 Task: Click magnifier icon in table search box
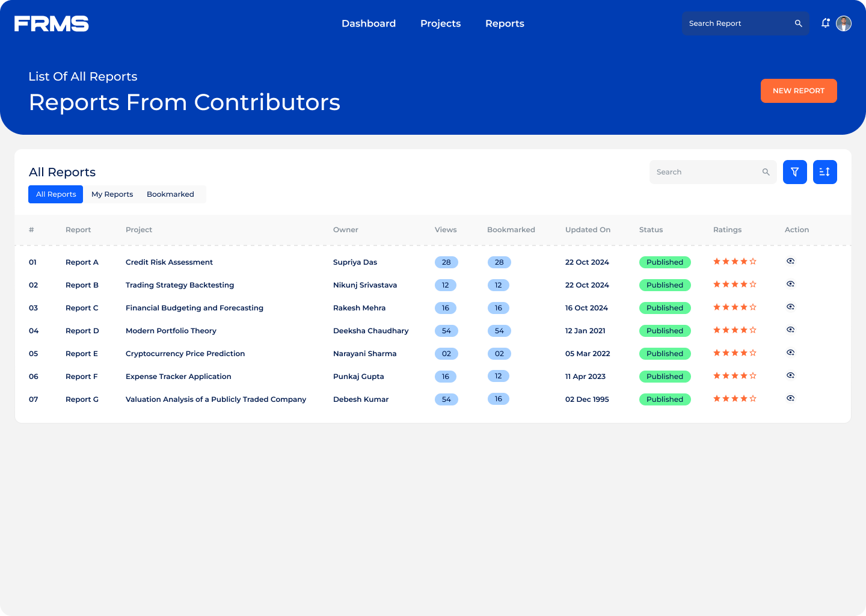click(766, 172)
